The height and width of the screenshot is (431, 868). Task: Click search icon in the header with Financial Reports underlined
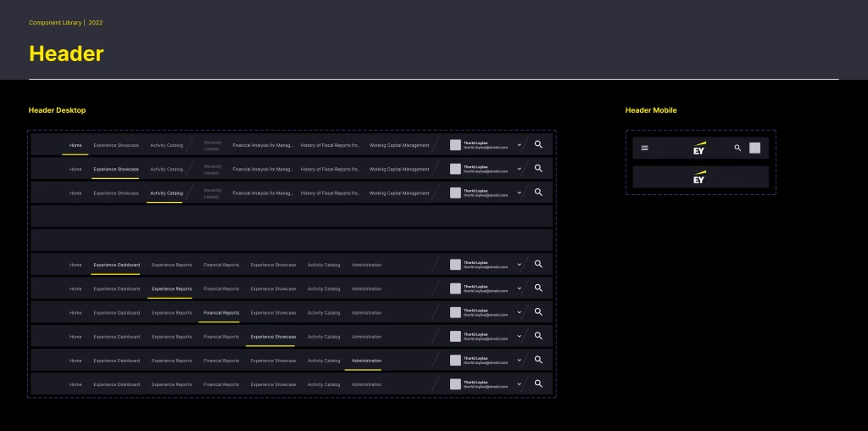coord(538,312)
